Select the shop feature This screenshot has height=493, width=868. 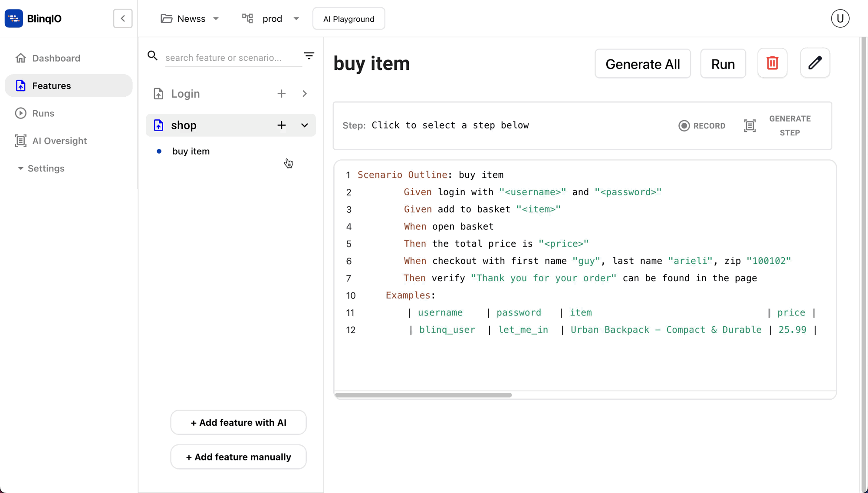184,125
